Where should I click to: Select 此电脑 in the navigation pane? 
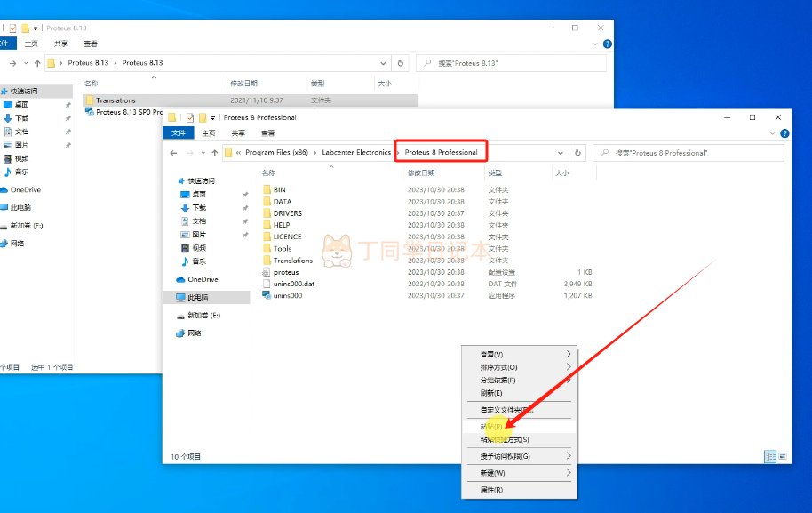pyautogui.click(x=198, y=297)
